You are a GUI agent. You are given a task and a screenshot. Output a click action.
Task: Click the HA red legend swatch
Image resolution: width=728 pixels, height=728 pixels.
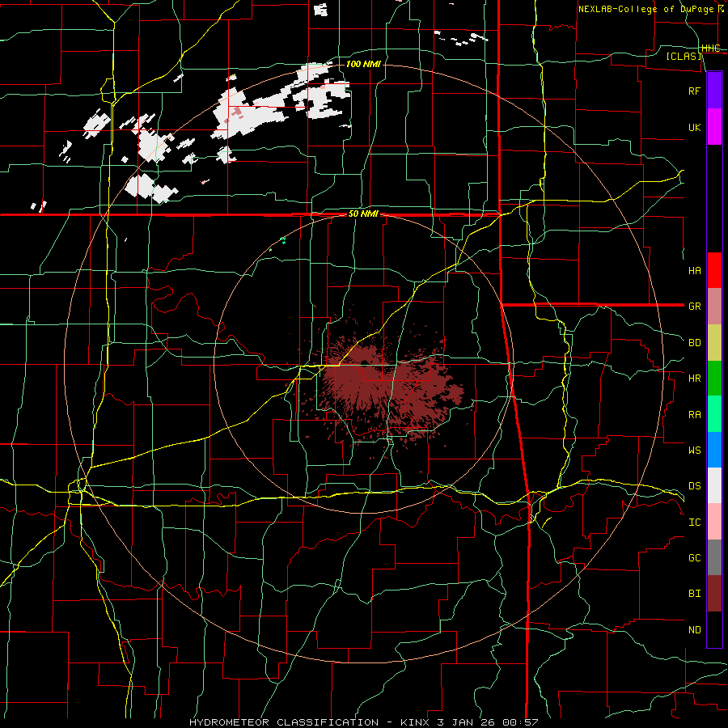pyautogui.click(x=714, y=270)
